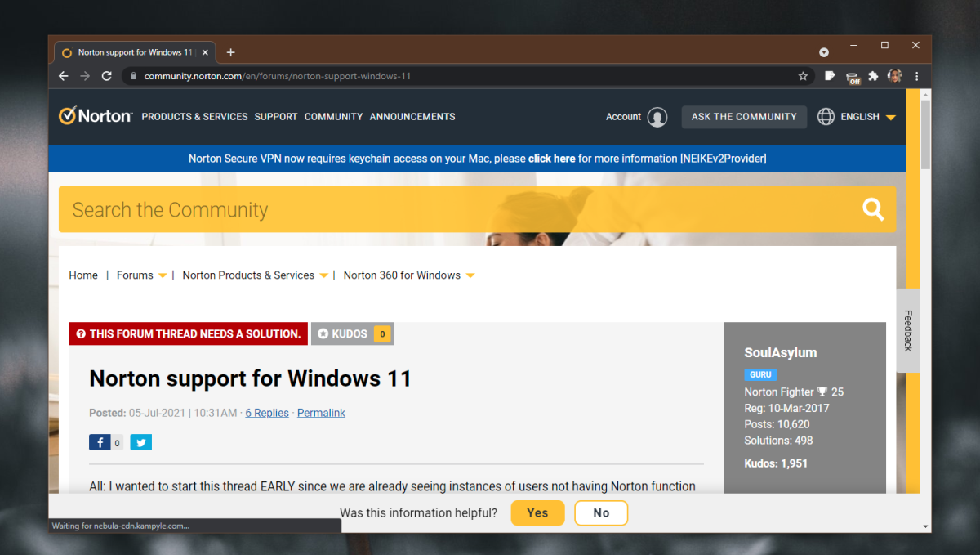Reload the page with the refresh icon
Screen dimensions: 980x555
(x=106, y=76)
